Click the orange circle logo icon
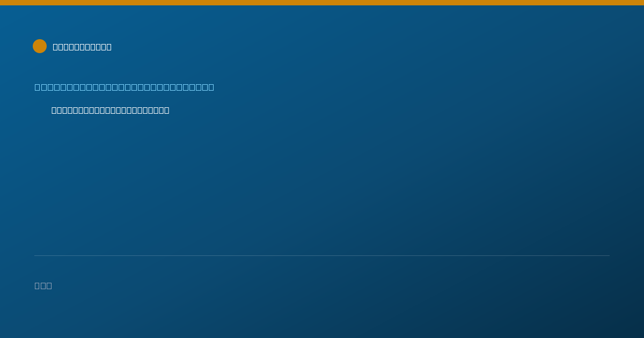The image size is (644, 338). pos(40,46)
